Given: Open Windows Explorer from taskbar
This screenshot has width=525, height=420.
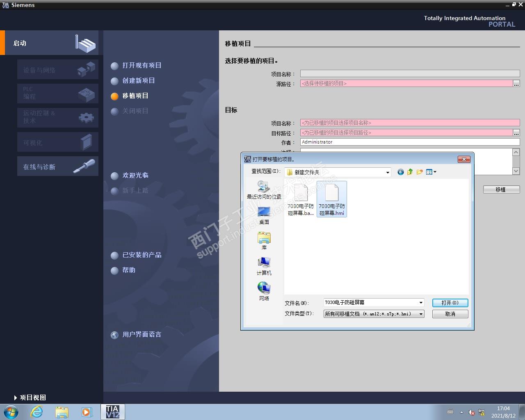Looking at the screenshot, I should point(62,412).
